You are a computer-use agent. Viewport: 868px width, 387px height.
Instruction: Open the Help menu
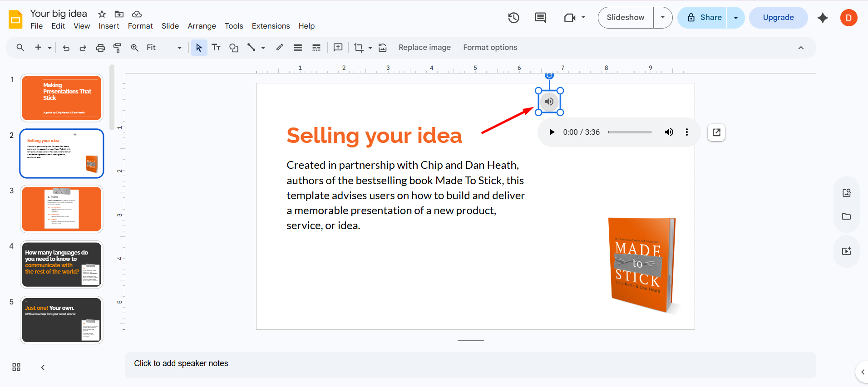click(306, 26)
